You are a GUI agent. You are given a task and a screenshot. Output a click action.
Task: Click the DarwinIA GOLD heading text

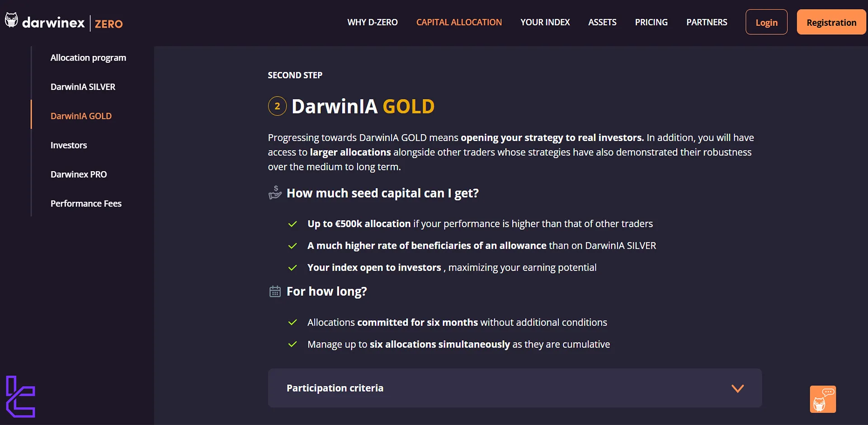(363, 107)
